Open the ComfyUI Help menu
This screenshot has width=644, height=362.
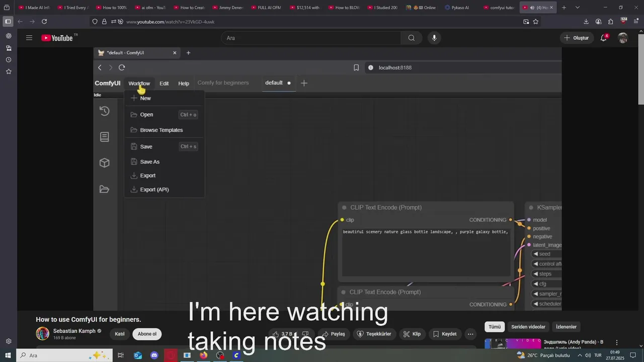[x=184, y=83]
